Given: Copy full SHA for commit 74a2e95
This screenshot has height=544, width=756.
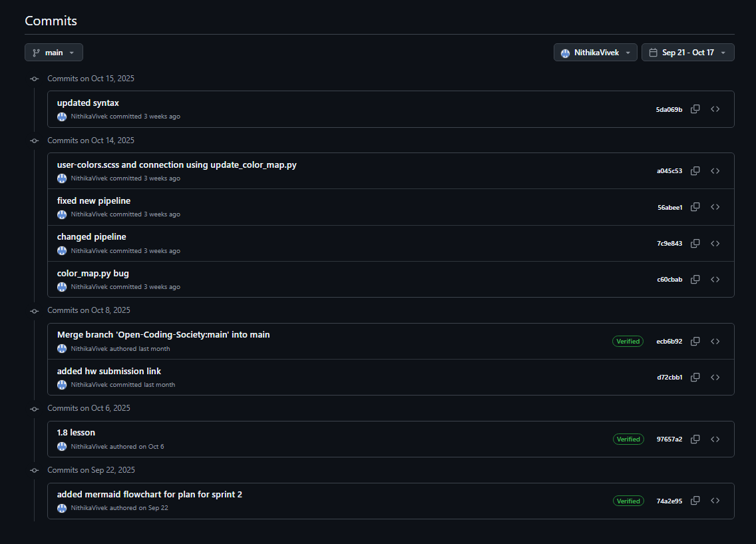Looking at the screenshot, I should (695, 501).
